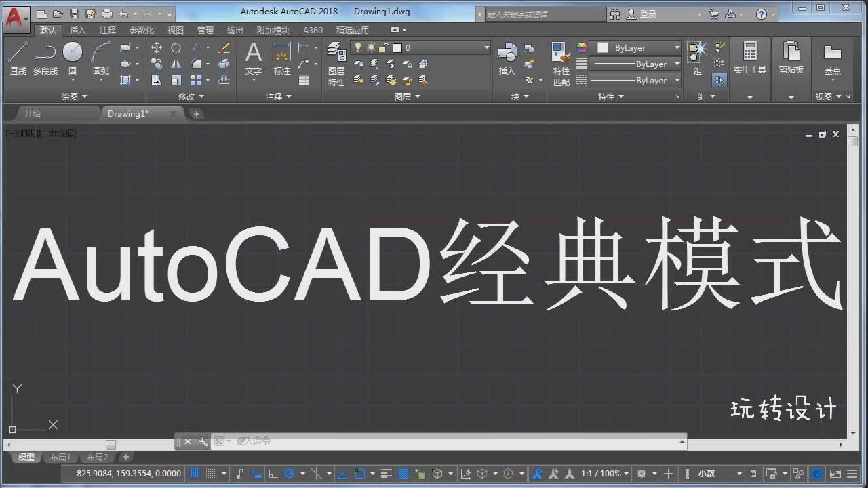Click the Erase tool icon
The image size is (868, 488).
(x=224, y=47)
